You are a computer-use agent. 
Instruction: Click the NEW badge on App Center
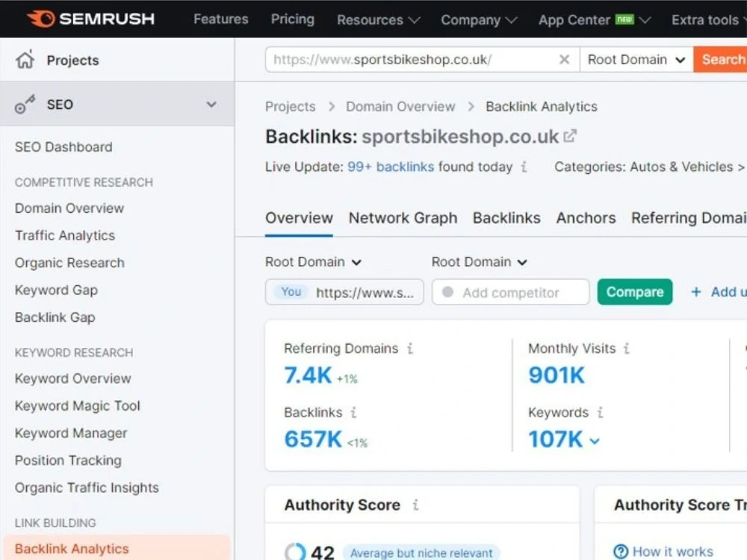click(x=624, y=19)
